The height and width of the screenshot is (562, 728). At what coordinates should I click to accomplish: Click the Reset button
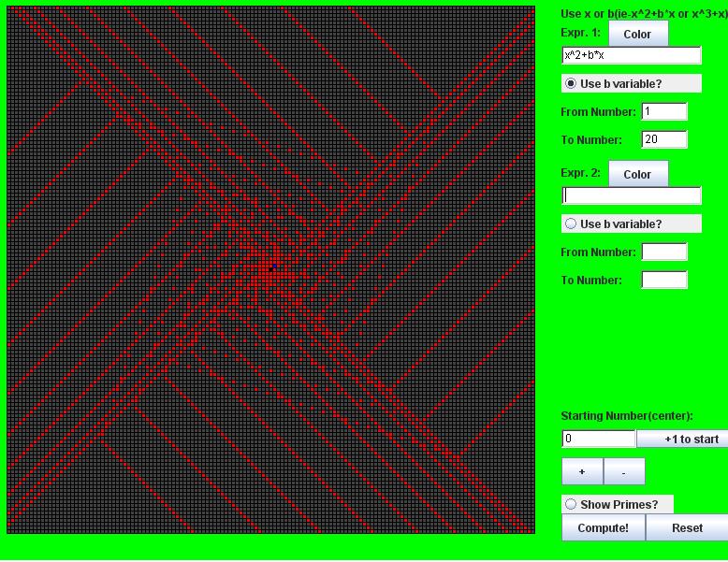click(x=687, y=527)
